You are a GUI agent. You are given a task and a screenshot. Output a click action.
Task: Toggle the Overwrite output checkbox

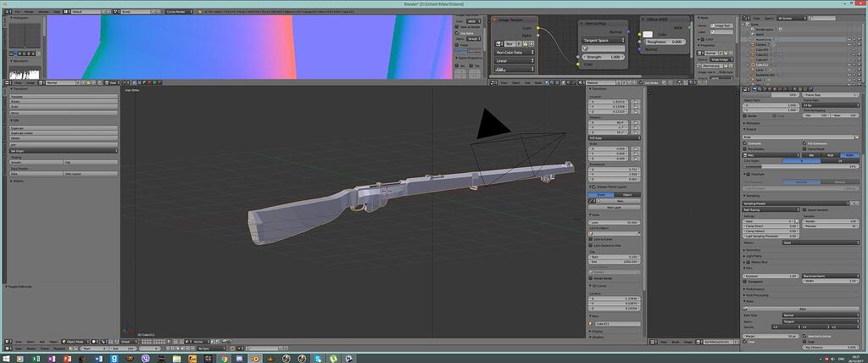point(745,143)
